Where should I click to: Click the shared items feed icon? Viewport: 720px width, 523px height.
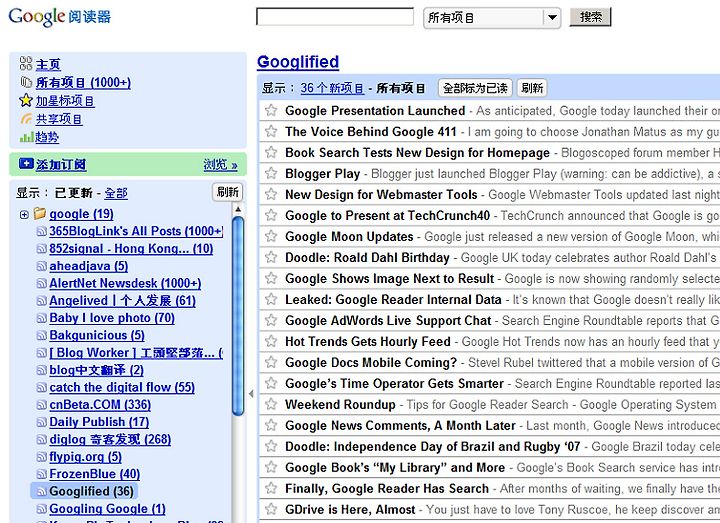[x=26, y=119]
